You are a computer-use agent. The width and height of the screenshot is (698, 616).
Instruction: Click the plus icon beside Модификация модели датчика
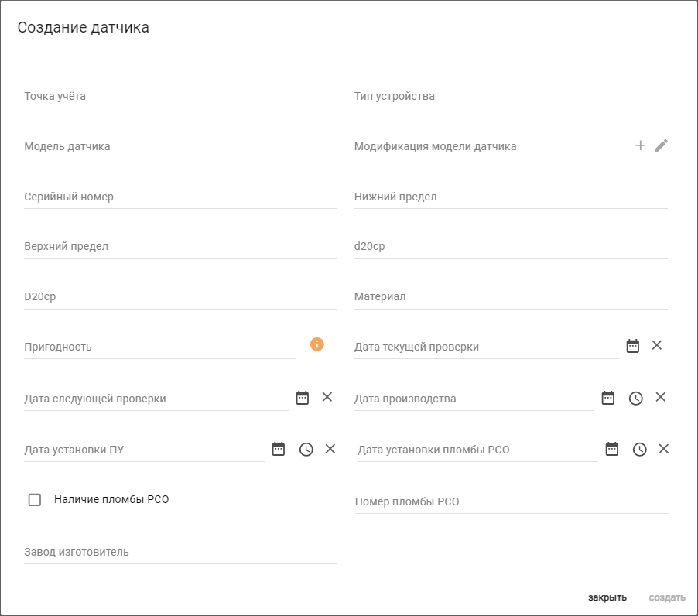640,145
